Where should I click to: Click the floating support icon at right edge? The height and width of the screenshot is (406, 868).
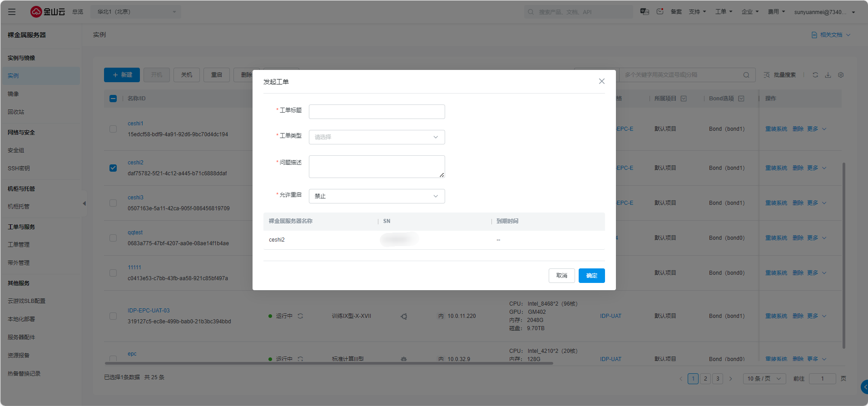click(864, 387)
